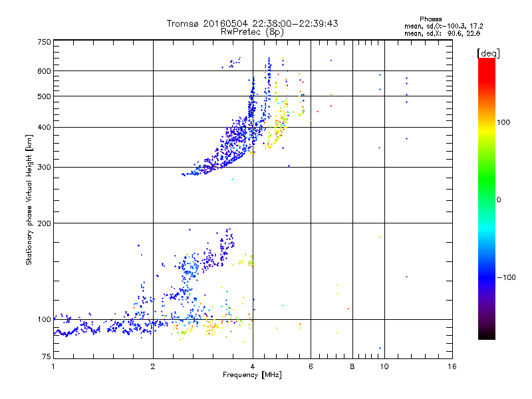Click the 4 tick on the frequency axis
Image resolution: width=532 pixels, height=399 pixels.
[x=253, y=366]
